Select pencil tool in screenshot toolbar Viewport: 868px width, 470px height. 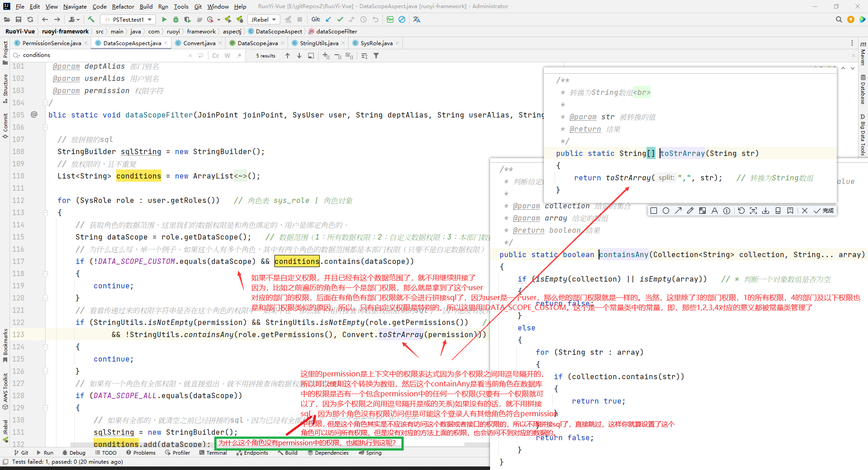(x=690, y=211)
